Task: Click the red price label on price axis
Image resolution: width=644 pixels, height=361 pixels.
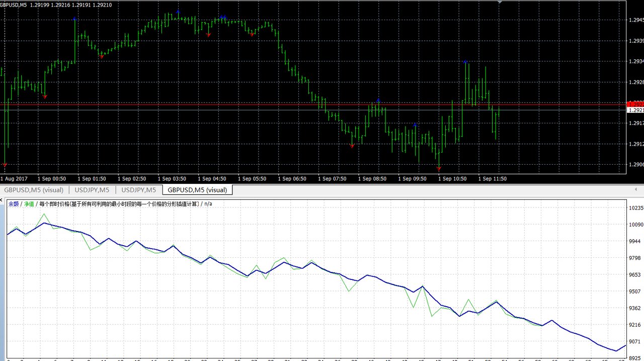Action: [634, 103]
